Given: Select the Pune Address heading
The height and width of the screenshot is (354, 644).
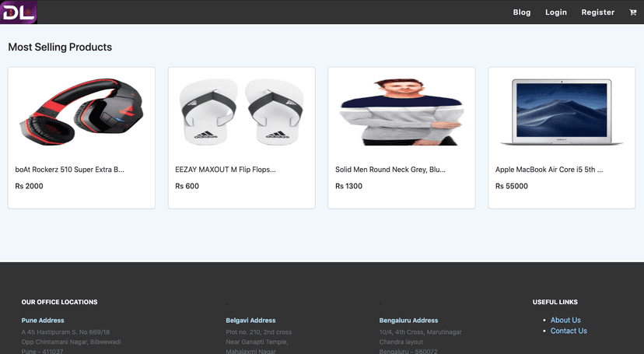Looking at the screenshot, I should (x=43, y=320).
